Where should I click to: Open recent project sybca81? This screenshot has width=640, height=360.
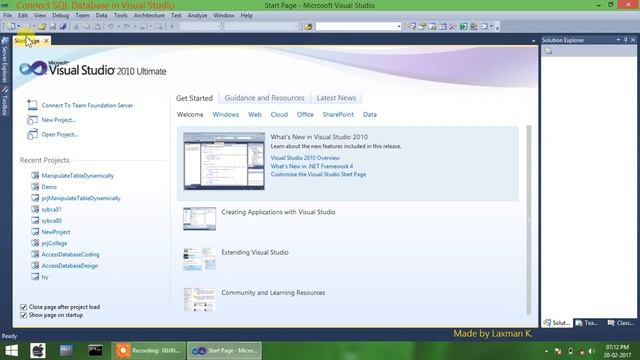pos(51,209)
